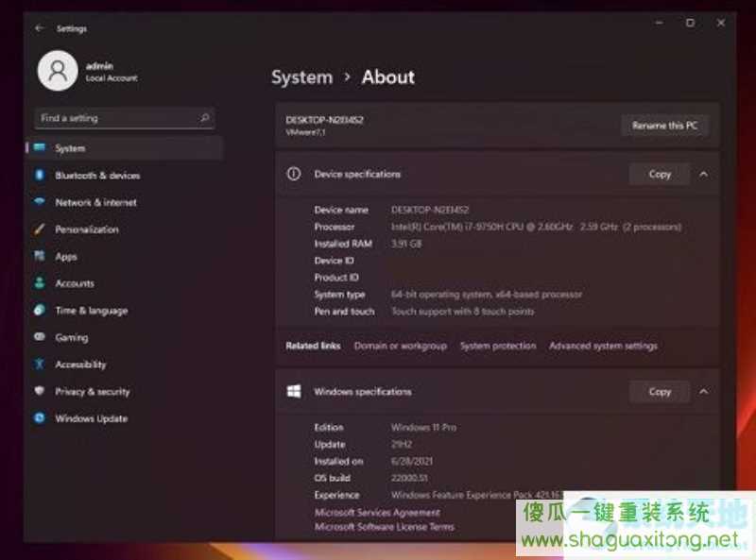Select the Network & internet wifi icon
The width and height of the screenshot is (756, 560).
[x=40, y=201]
